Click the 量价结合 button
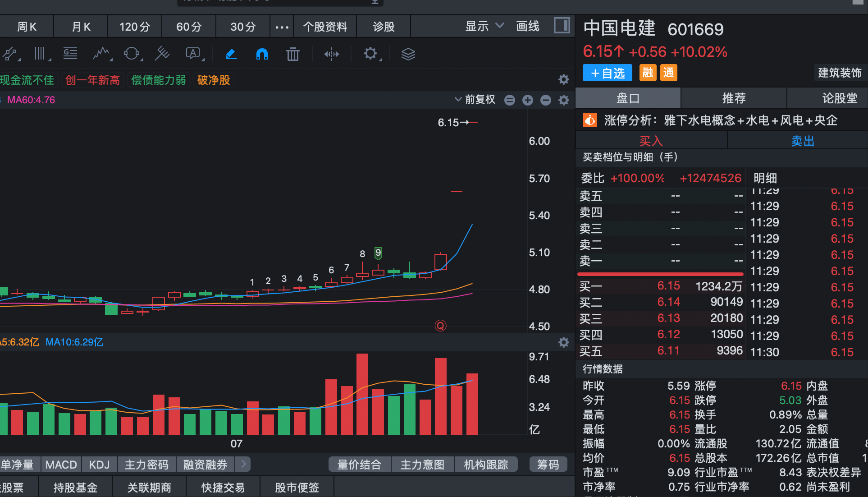This screenshot has height=497, width=868. (x=359, y=465)
